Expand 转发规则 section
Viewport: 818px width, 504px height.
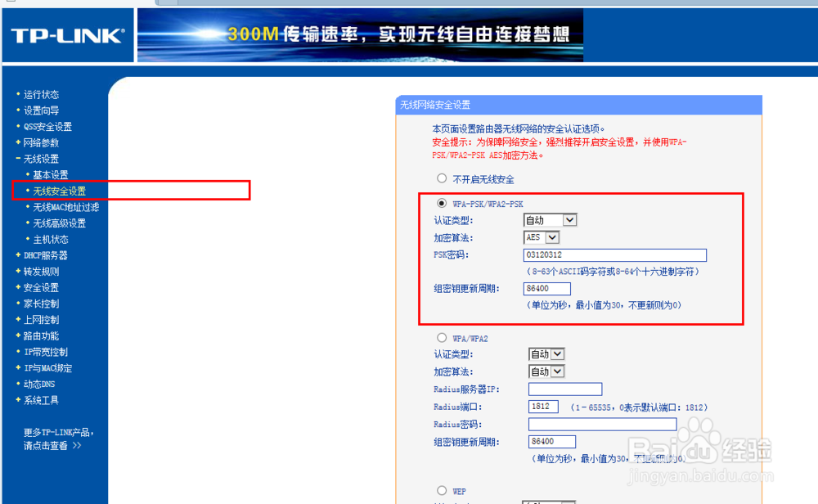point(41,272)
